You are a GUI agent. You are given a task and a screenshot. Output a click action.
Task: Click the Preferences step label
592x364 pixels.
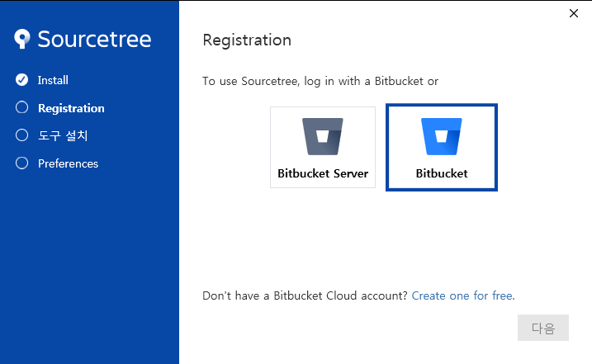click(x=68, y=163)
